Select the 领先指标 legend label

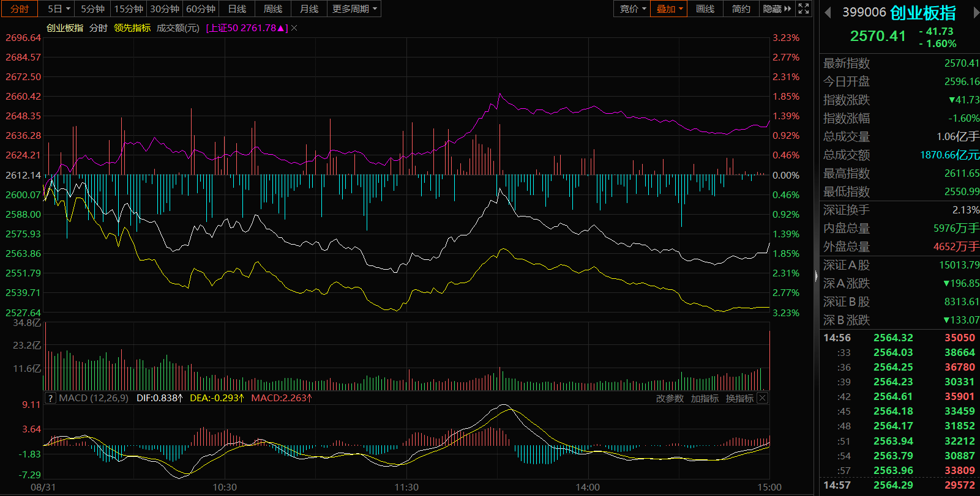click(132, 28)
